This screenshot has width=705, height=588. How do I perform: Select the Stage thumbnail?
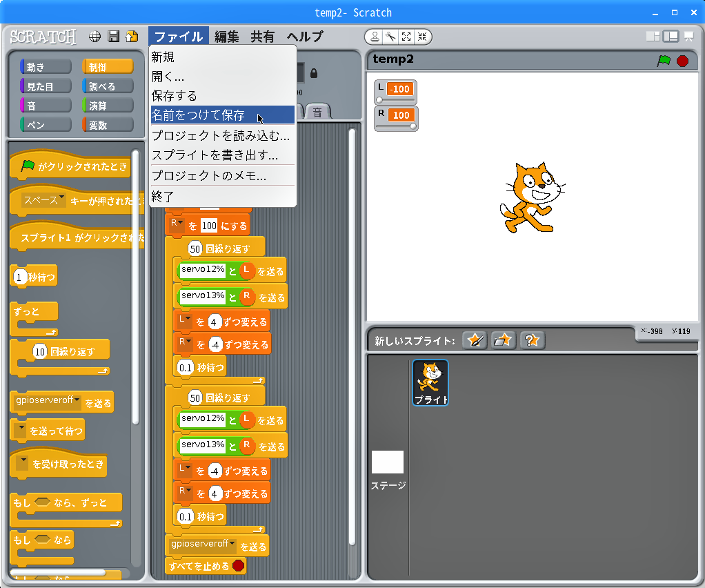tap(388, 462)
